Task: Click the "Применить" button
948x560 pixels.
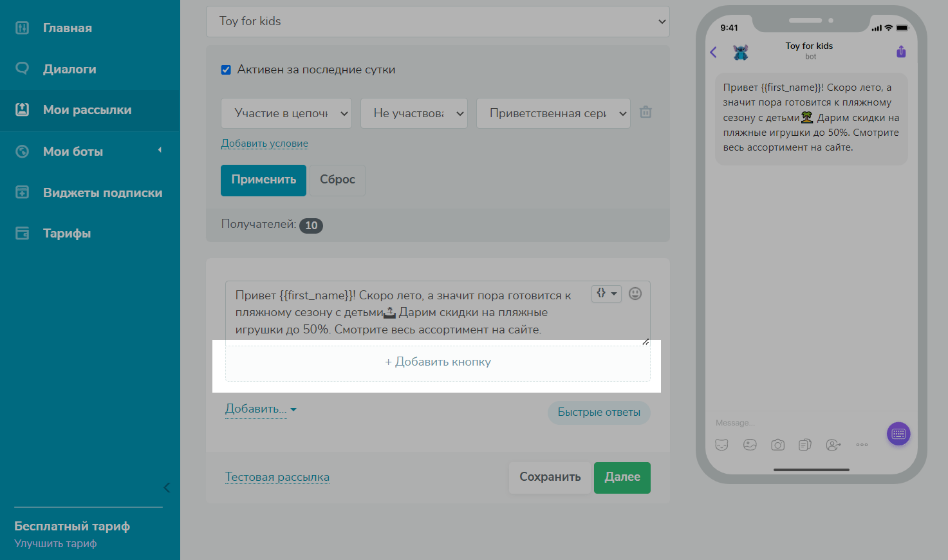Action: (x=263, y=180)
